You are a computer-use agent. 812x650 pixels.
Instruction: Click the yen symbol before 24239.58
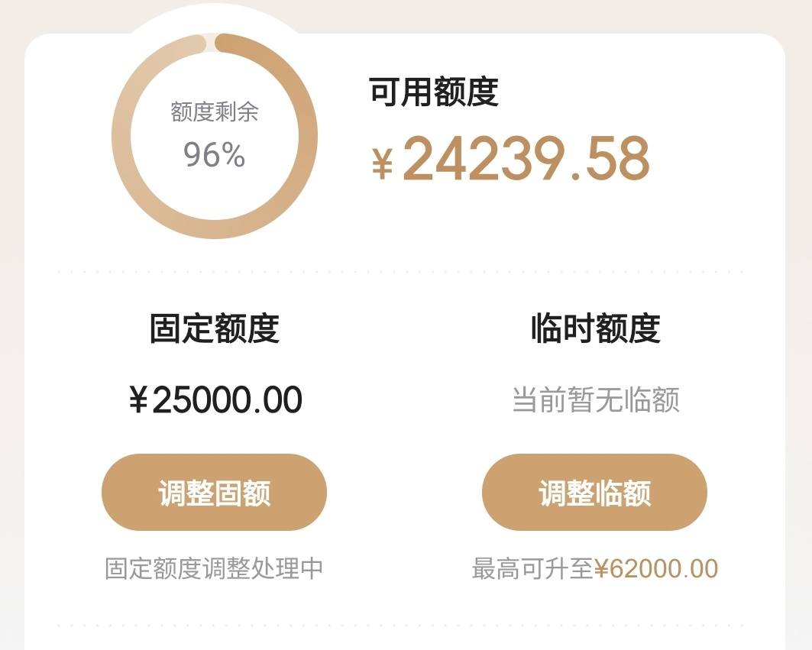(383, 163)
